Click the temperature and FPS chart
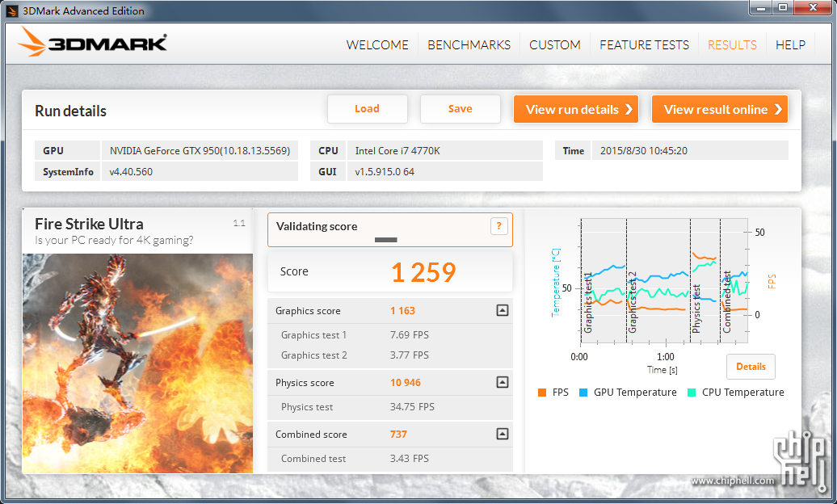 click(x=664, y=280)
